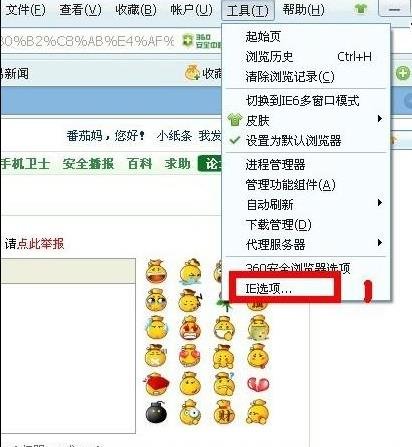Click the green shirt skin icon in title bar

pos(360,9)
